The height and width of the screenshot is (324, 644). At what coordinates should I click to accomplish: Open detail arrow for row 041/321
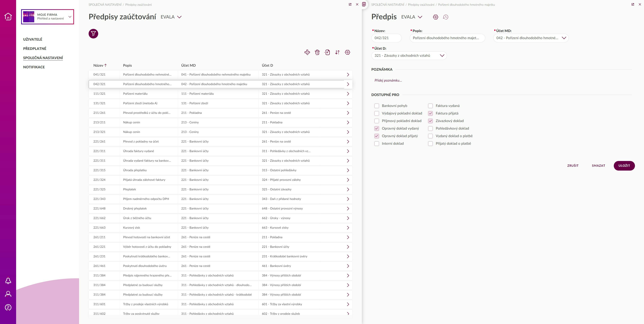(x=348, y=75)
